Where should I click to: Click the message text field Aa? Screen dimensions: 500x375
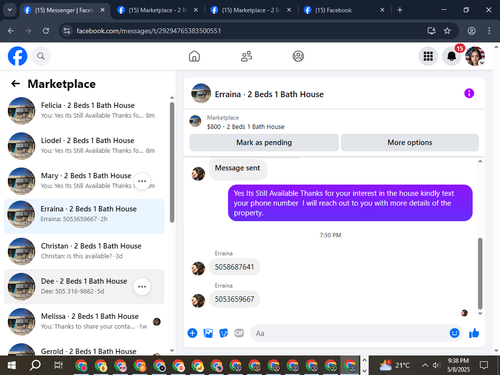click(x=350, y=333)
